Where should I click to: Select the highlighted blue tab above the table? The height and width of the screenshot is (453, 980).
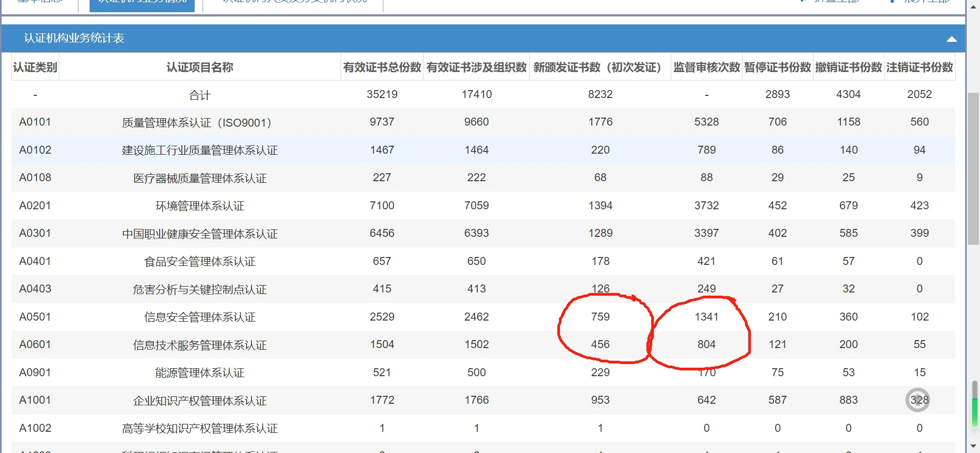click(142, 5)
